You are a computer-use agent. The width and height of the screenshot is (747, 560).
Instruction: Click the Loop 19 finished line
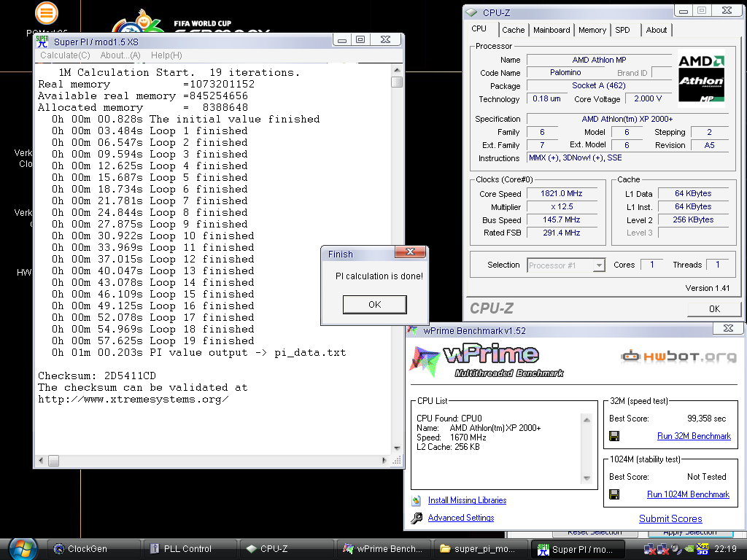(153, 341)
